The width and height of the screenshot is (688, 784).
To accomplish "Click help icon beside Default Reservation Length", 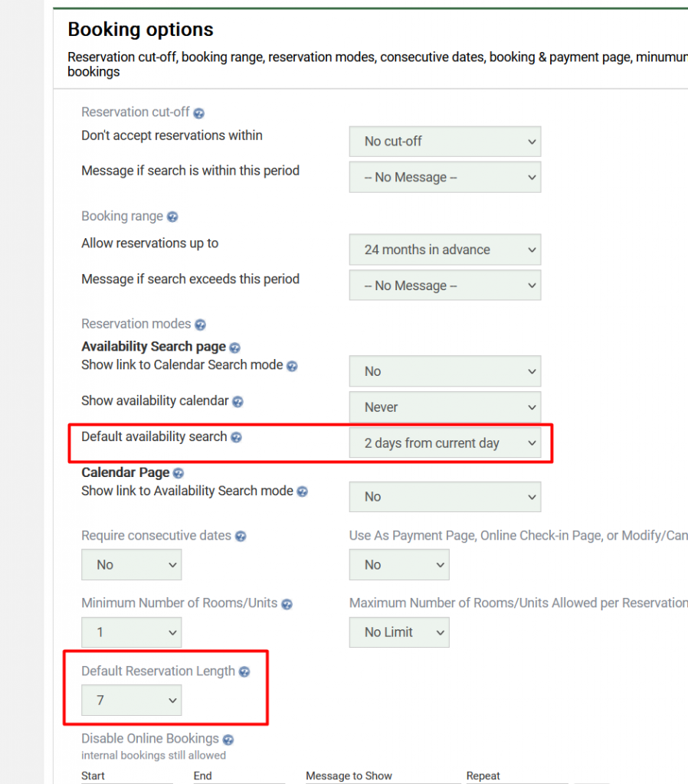I will tap(244, 672).
